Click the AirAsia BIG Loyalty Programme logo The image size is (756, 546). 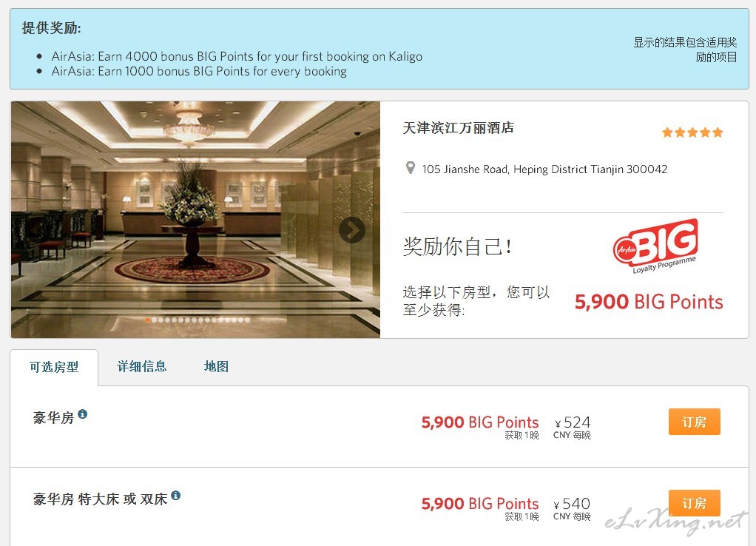tap(655, 246)
